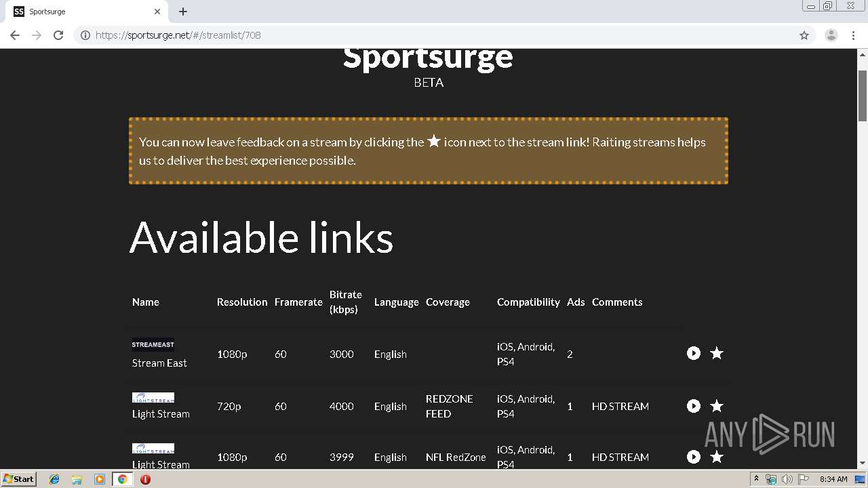The height and width of the screenshot is (488, 868).
Task: Click the 8:34 AM clock
Action: click(833, 479)
